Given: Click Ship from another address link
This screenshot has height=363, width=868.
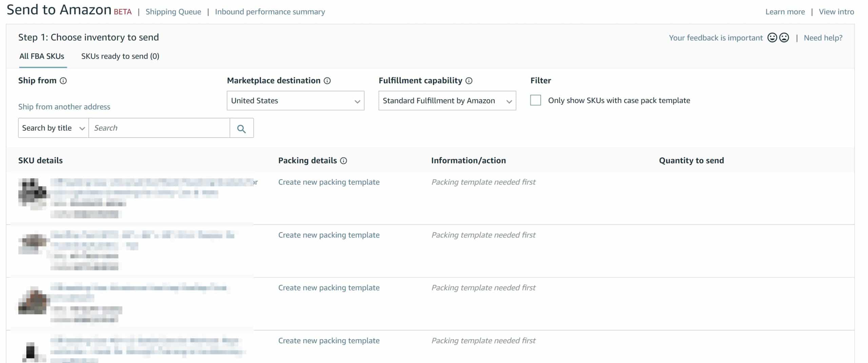Looking at the screenshot, I should pos(64,107).
